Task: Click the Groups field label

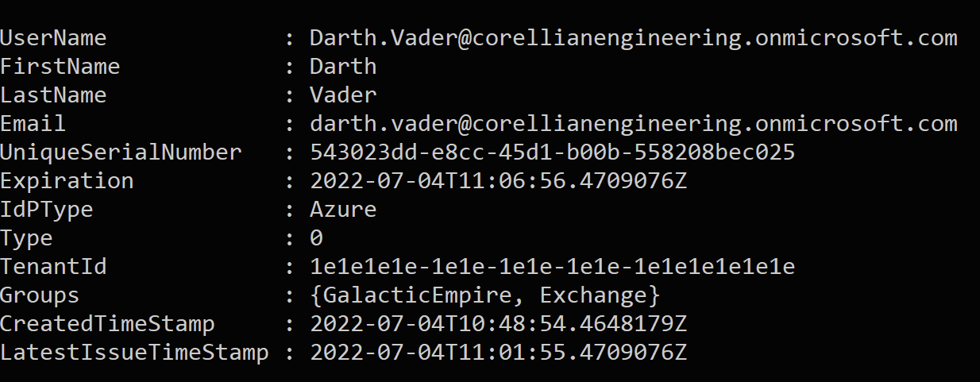Action: (x=40, y=295)
